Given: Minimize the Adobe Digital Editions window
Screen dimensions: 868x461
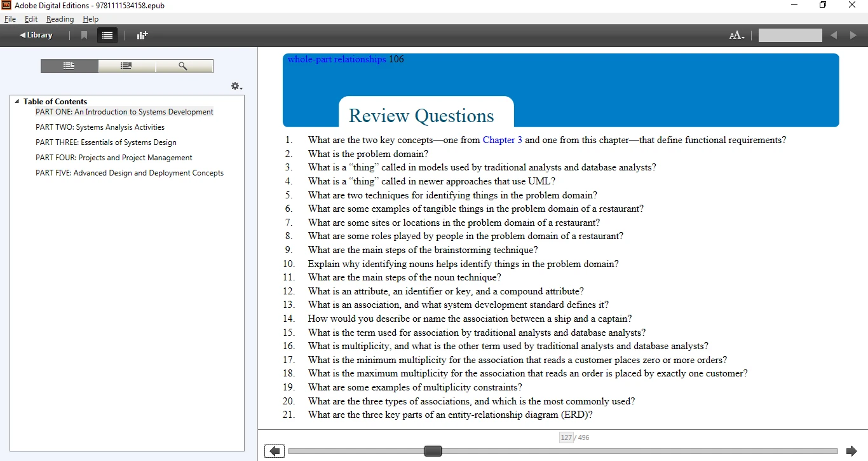Looking at the screenshot, I should click(x=794, y=5).
